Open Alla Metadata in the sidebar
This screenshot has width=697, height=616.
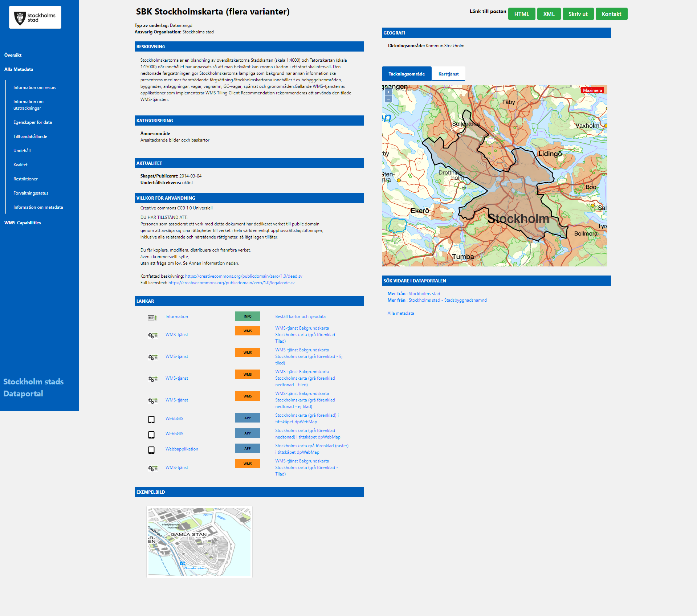click(19, 69)
